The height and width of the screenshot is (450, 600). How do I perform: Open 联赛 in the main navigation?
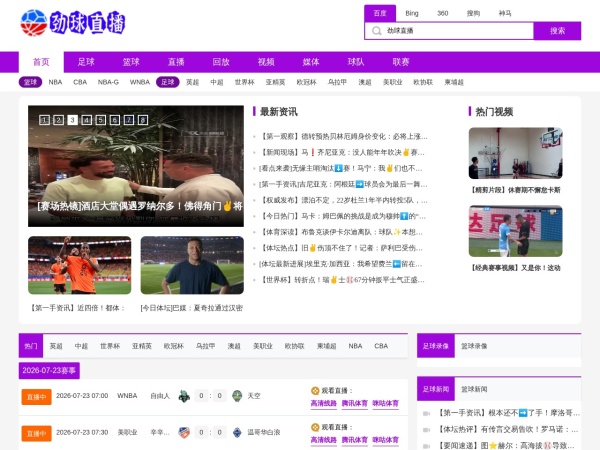(x=401, y=62)
